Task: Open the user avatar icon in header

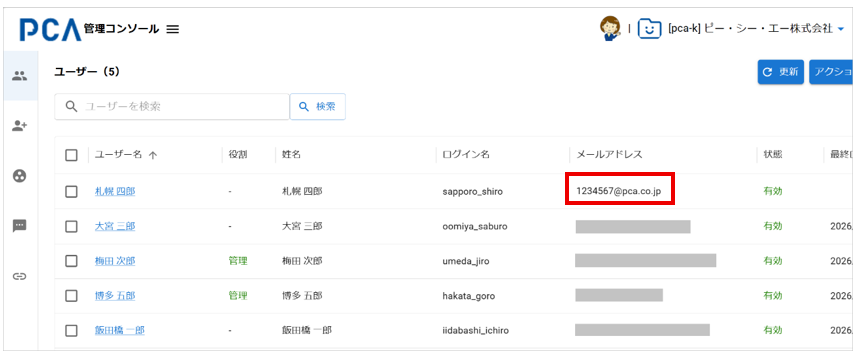Action: point(610,29)
